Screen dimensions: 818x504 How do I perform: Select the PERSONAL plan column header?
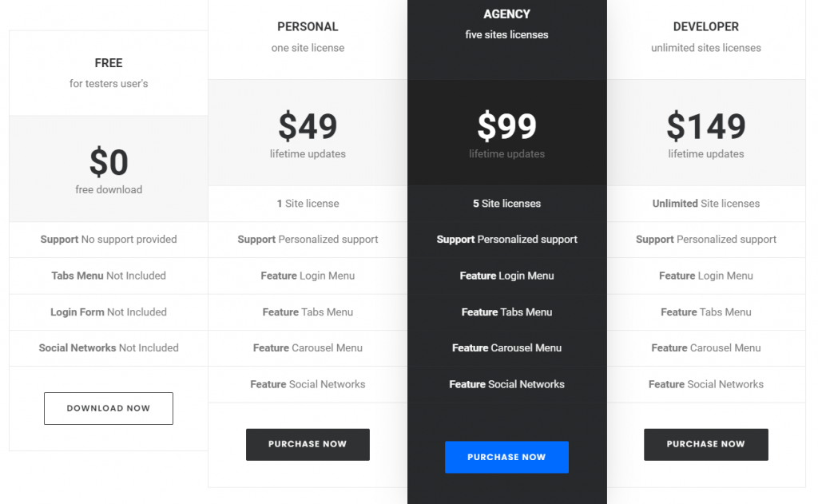coord(308,36)
